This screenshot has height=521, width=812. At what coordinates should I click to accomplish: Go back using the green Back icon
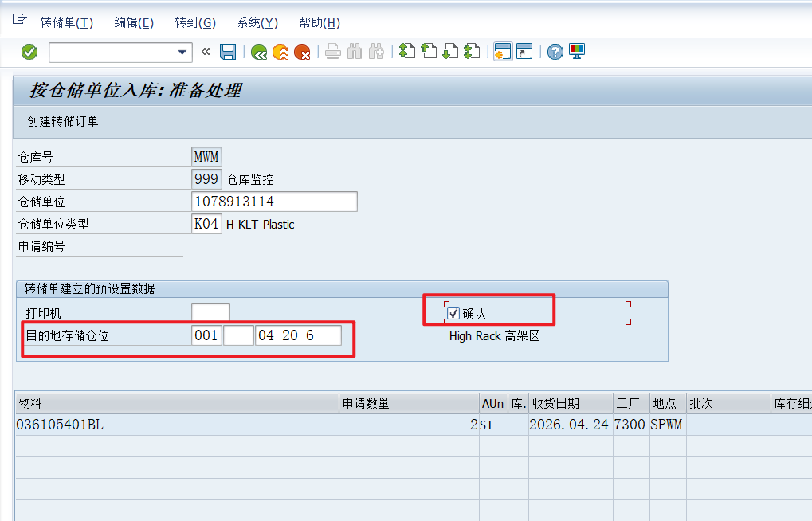point(259,52)
